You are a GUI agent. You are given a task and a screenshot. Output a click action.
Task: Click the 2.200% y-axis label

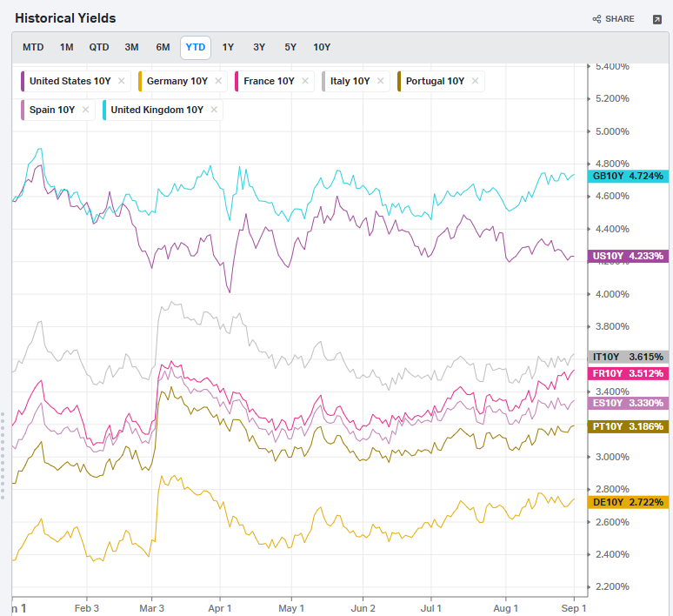point(612,586)
